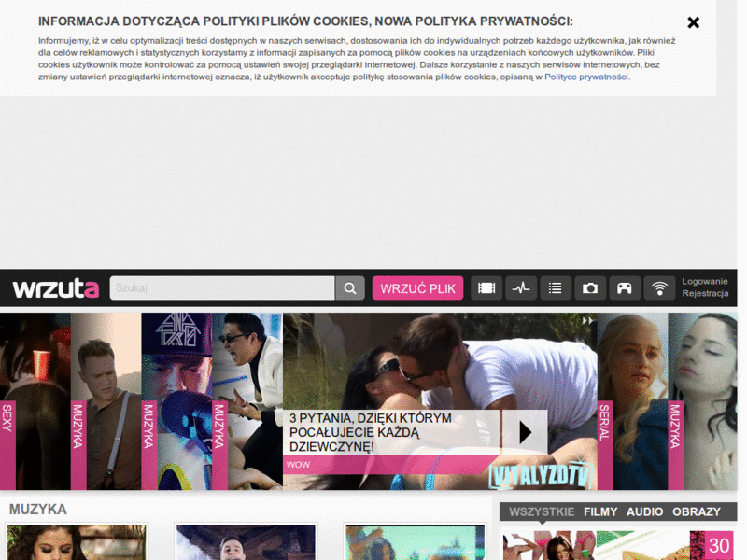The image size is (747, 560).
Task: Open the Rejestracja sign-up link
Action: coord(705,293)
